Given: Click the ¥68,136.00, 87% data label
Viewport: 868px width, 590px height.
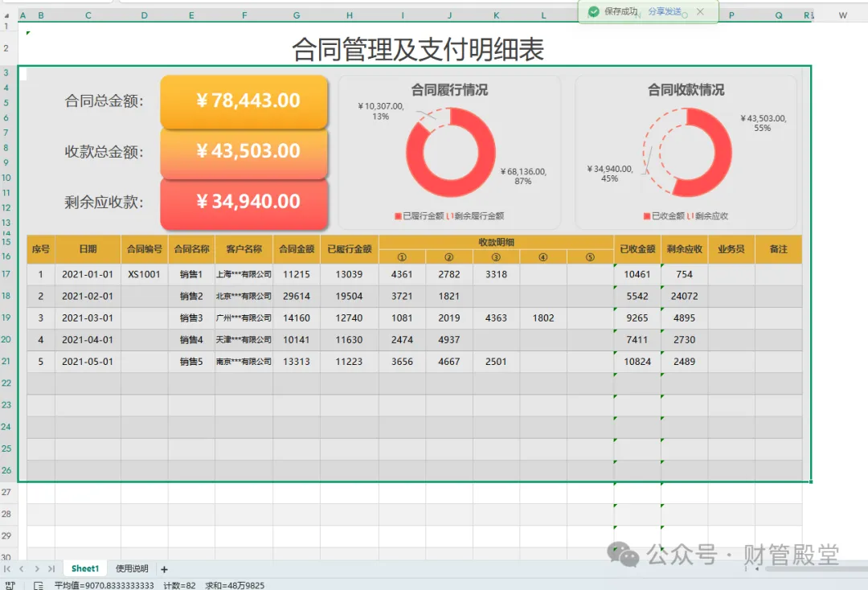Looking at the screenshot, I should (523, 176).
